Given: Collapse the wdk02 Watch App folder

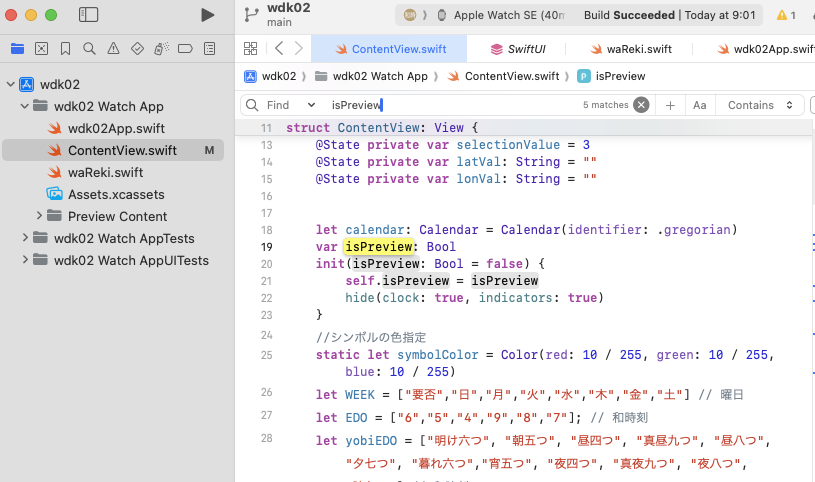Looking at the screenshot, I should coord(24,106).
